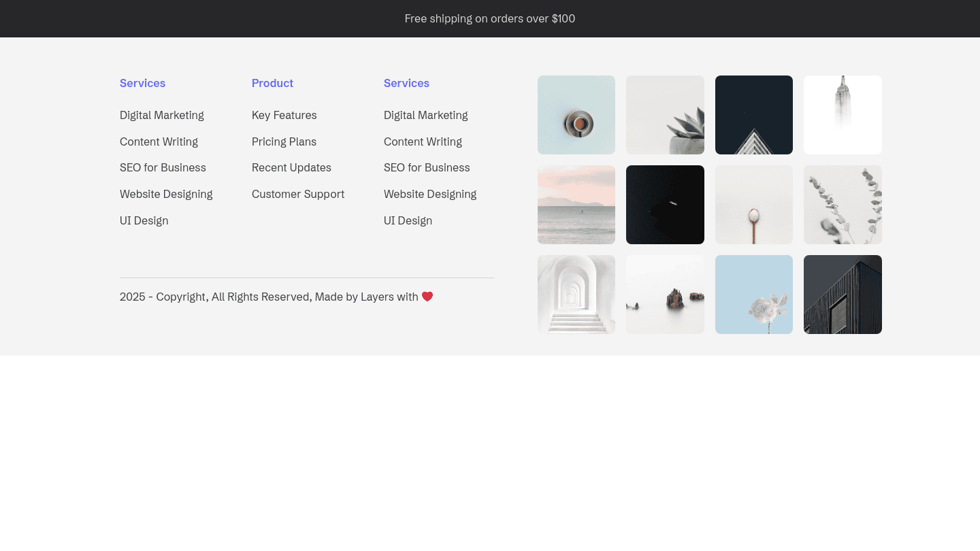Screen dimensions: 980x551
Task: Select the succulent plant image
Action: click(665, 115)
